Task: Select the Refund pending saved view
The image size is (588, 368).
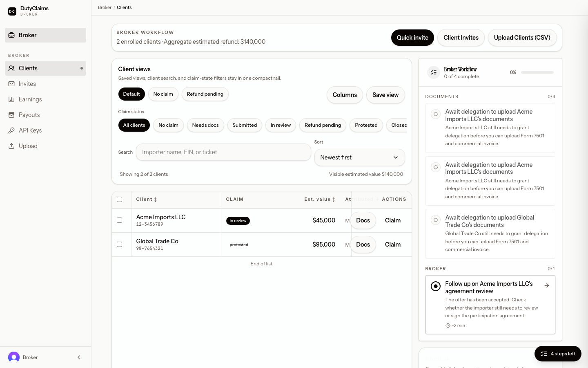Action: click(205, 94)
